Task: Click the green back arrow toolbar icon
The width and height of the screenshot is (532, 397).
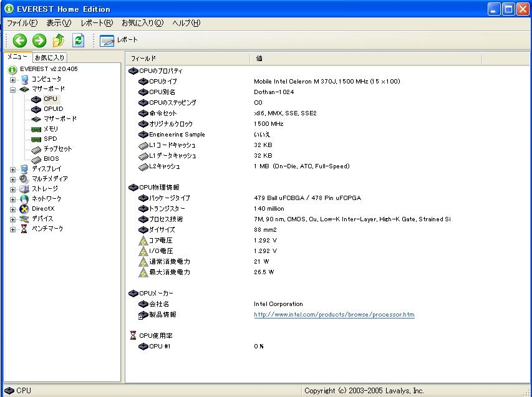Action: click(19, 41)
